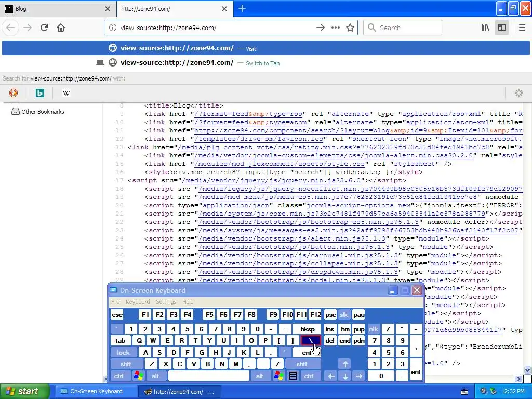Toggle the caps lock key
Viewport: 532px width, 399px height.
[123, 353]
